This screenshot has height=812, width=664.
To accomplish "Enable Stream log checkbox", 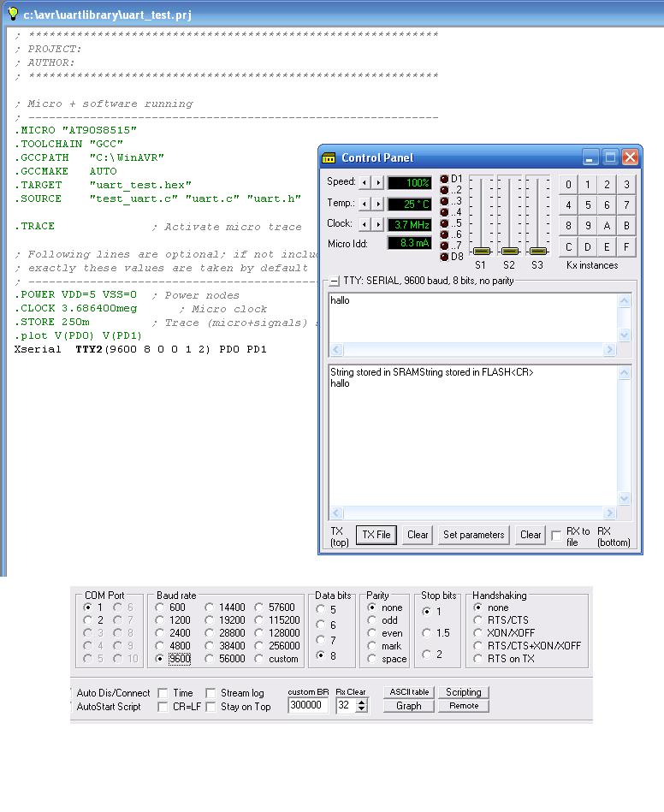I will pyautogui.click(x=210, y=693).
